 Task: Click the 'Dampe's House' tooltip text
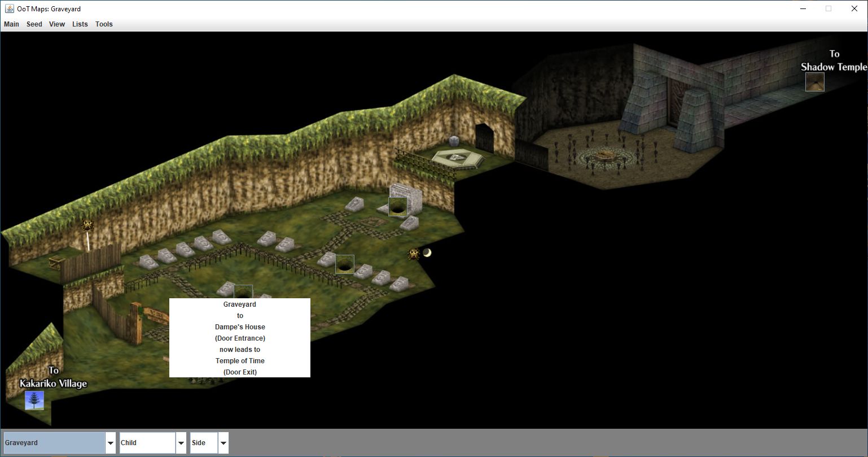point(240,327)
